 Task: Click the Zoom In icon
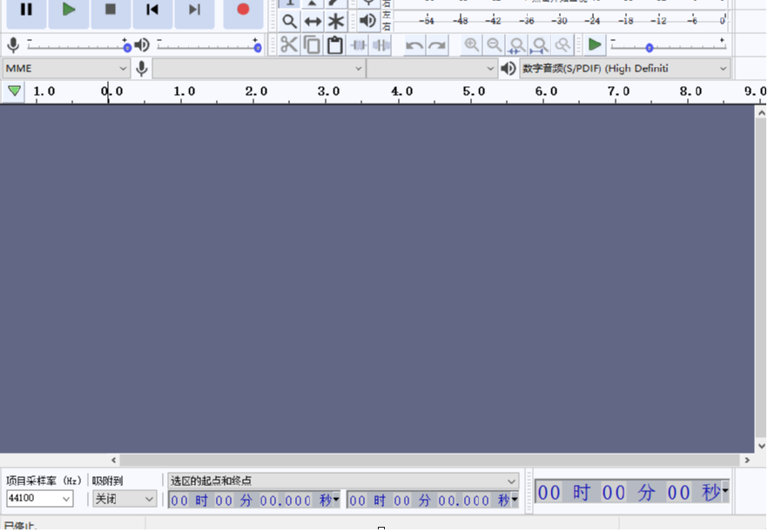pyautogui.click(x=471, y=44)
